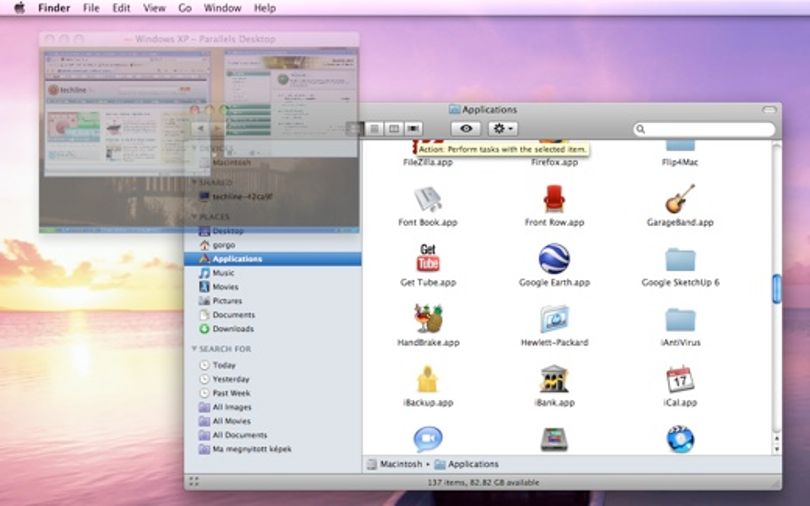810x506 pixels.
Task: Collapse the PLACES sidebar section
Action: click(194, 216)
